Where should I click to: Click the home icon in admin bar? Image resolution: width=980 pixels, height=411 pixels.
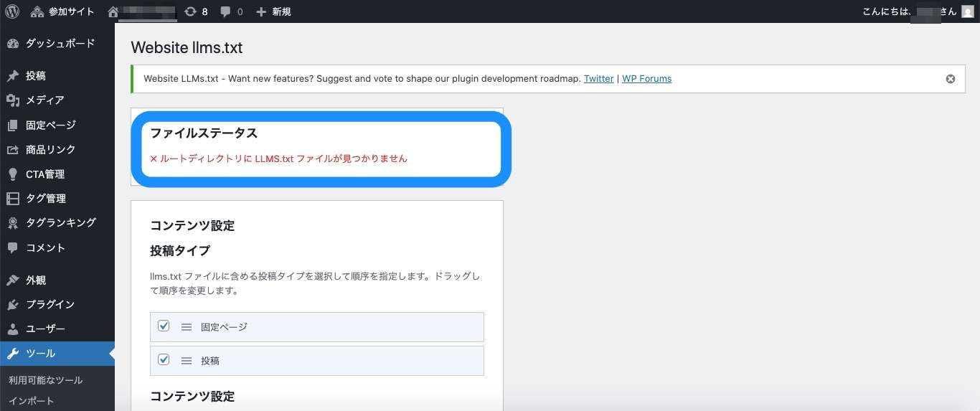[x=113, y=11]
